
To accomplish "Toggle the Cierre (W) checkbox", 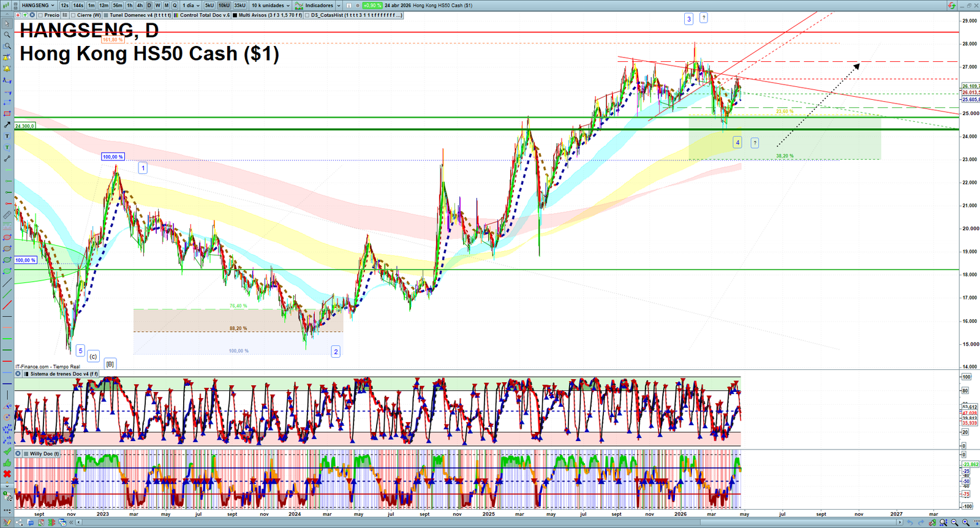I will [x=73, y=15].
